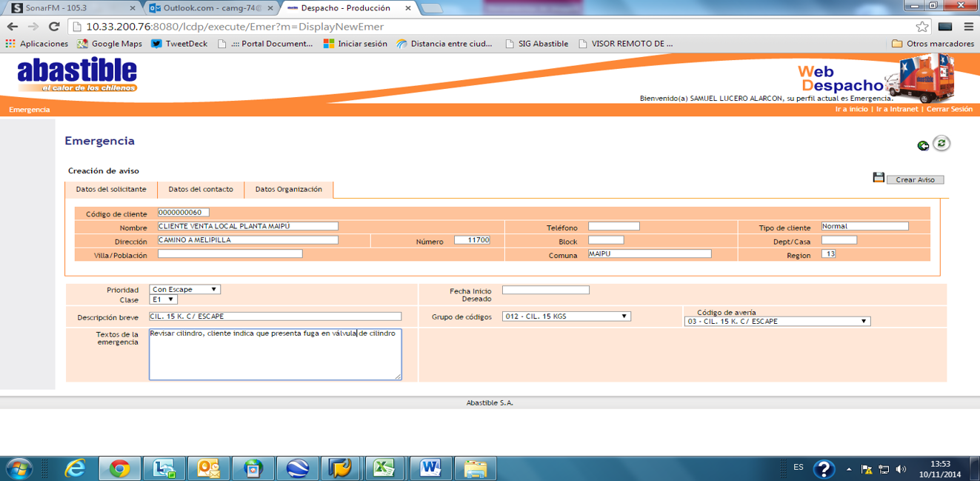Open Google Chrome from the taskbar
Viewport: 980px width, 481px height.
point(119,468)
